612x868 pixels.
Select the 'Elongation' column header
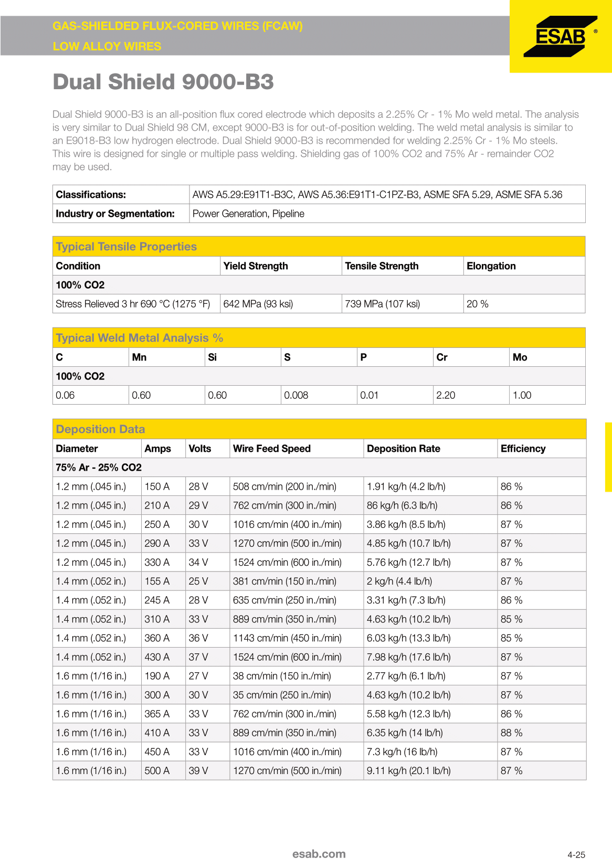click(524, 266)
